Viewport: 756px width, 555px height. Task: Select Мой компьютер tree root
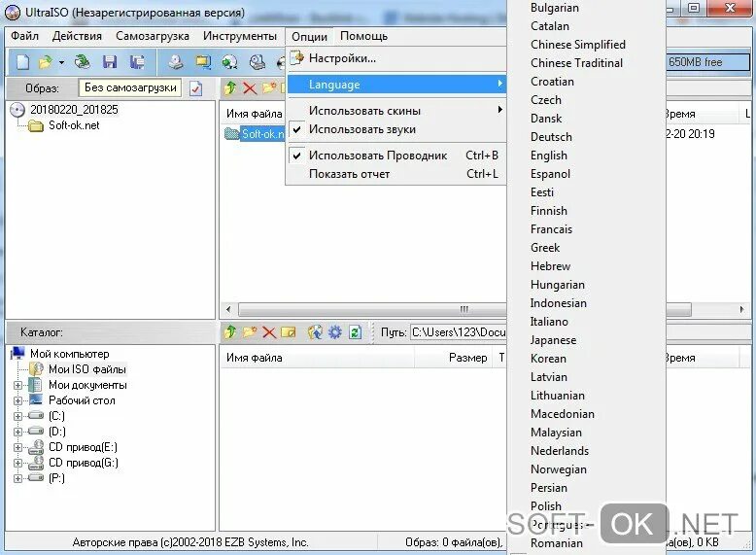coord(69,354)
